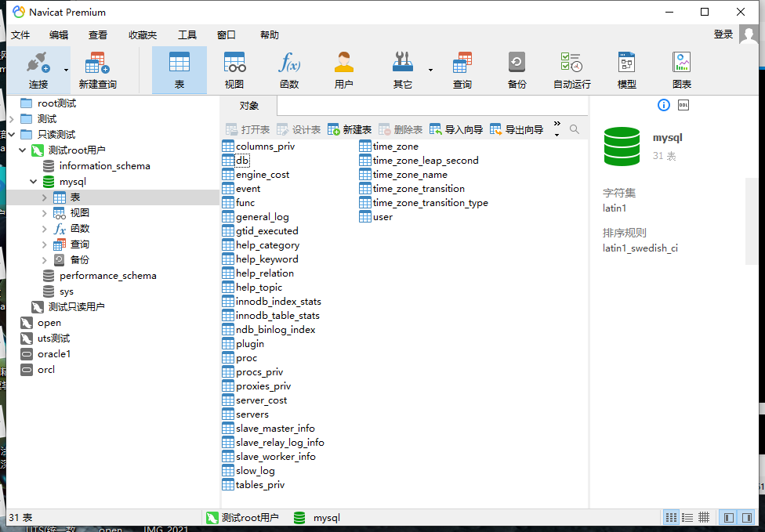765x532 pixels.
Task: Click 新建查询 (New Query) toolbar icon
Action: (x=97, y=70)
